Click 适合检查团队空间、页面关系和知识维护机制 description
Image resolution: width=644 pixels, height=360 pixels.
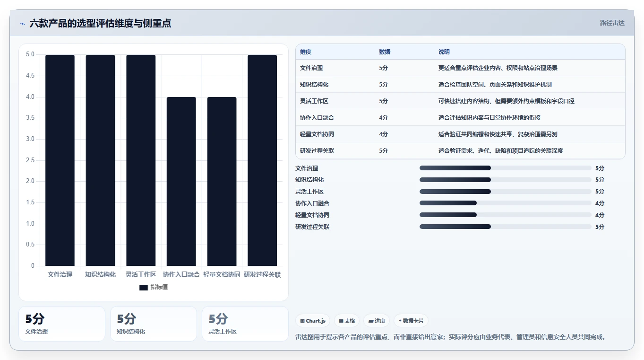[x=495, y=85]
